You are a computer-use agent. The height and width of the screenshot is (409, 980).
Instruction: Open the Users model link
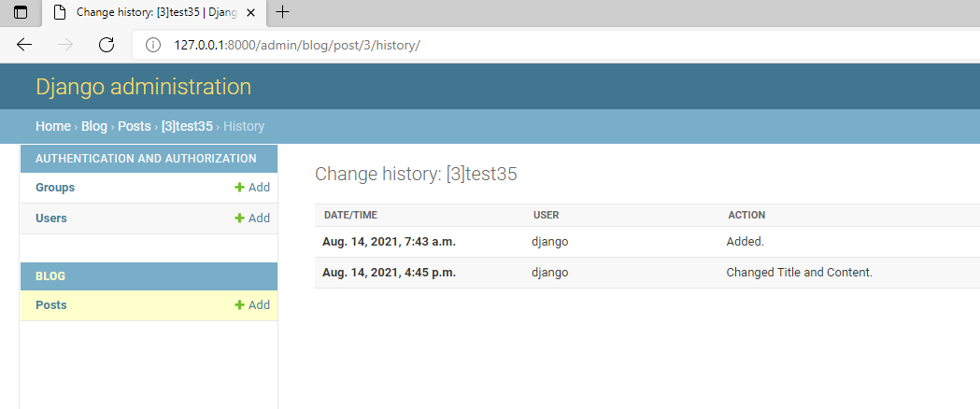[x=51, y=218]
